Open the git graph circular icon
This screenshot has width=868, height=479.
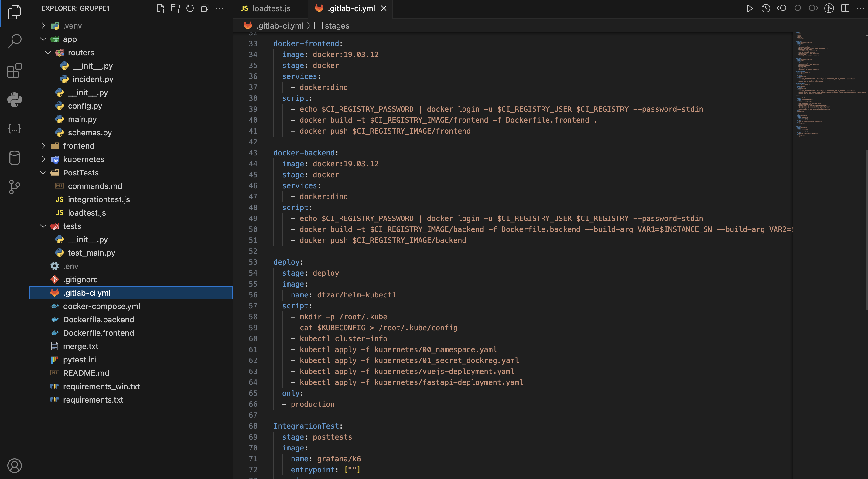[829, 8]
